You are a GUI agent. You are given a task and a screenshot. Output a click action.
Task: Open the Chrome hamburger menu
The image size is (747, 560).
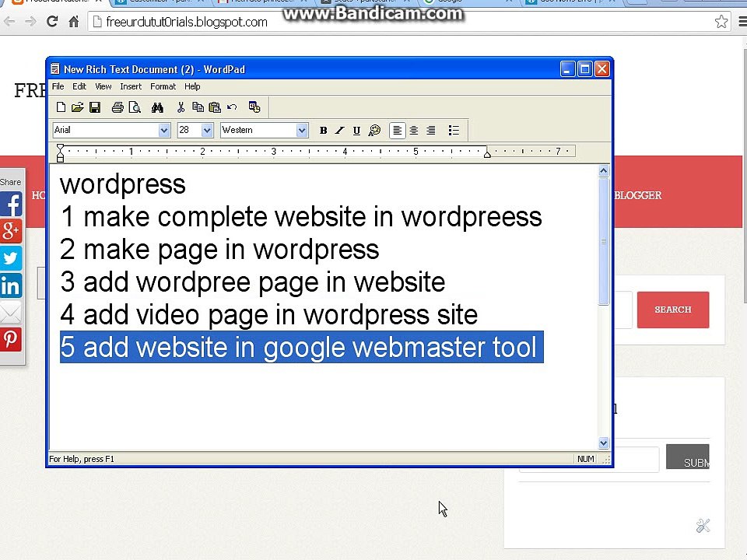(742, 22)
